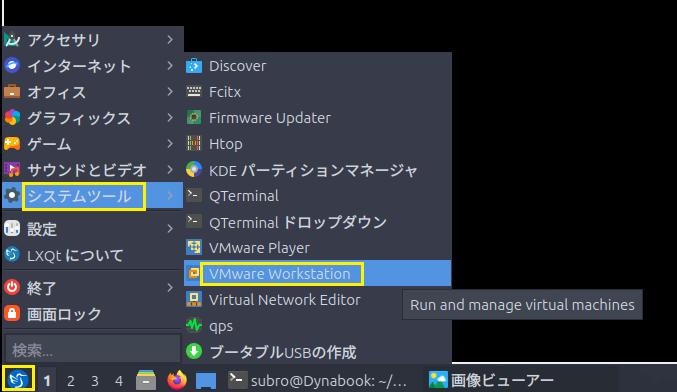
Task: Click the グラフィックス colorful icon
Action: click(12, 117)
